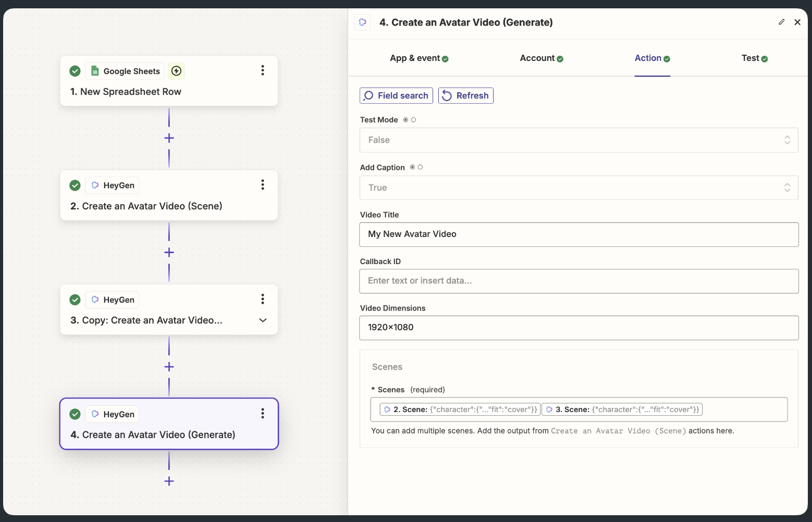The image size is (812, 522).
Task: Click the Field search button
Action: [396, 96]
